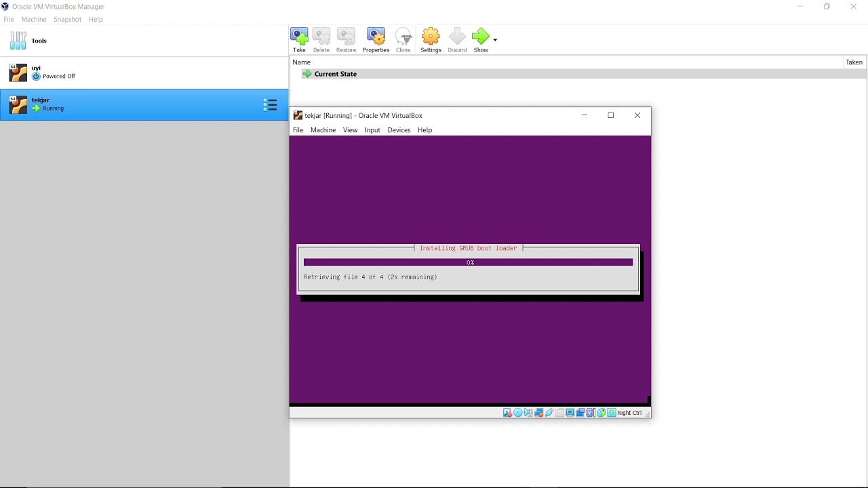Expand the Show button dropdown arrow
The image size is (868, 488).
click(495, 39)
